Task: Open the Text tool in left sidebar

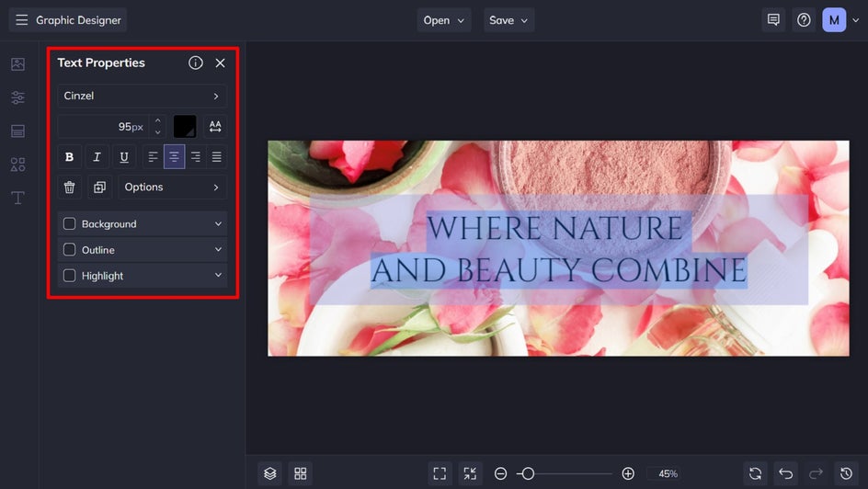Action: point(17,198)
